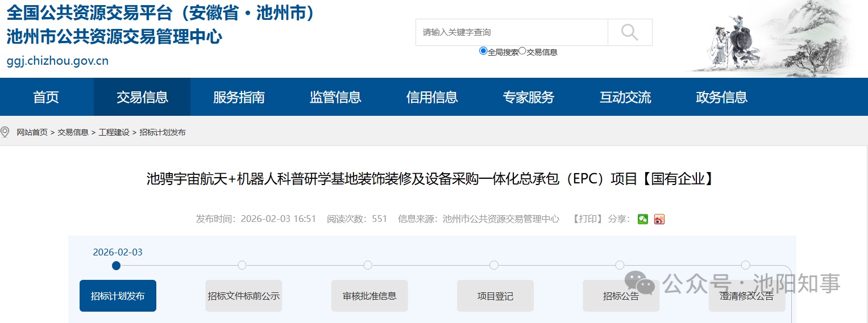Viewport: 868px width, 323px height.
Task: Go to 监管信息 in the navigation bar
Action: coord(335,97)
